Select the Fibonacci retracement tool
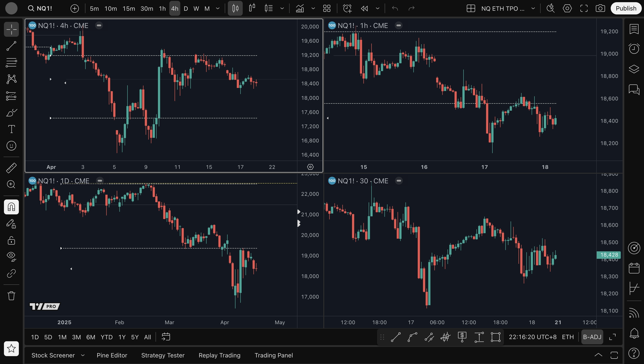The width and height of the screenshot is (644, 364). click(11, 63)
